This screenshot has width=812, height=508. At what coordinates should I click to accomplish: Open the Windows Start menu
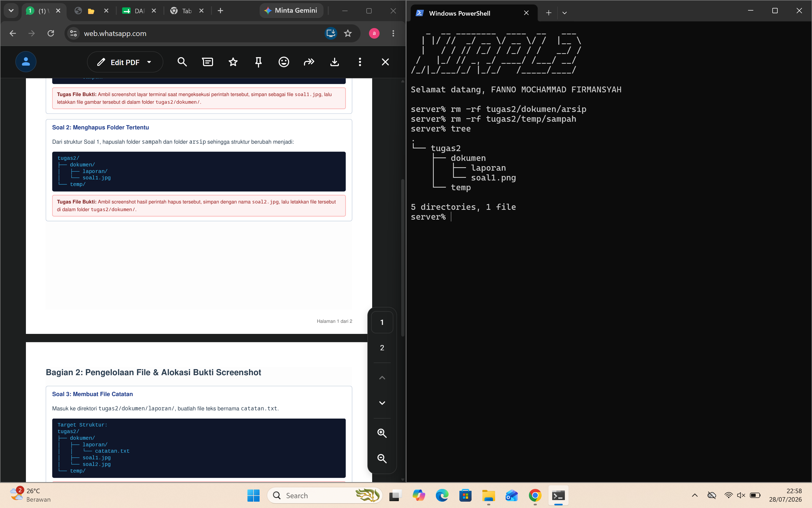253,495
